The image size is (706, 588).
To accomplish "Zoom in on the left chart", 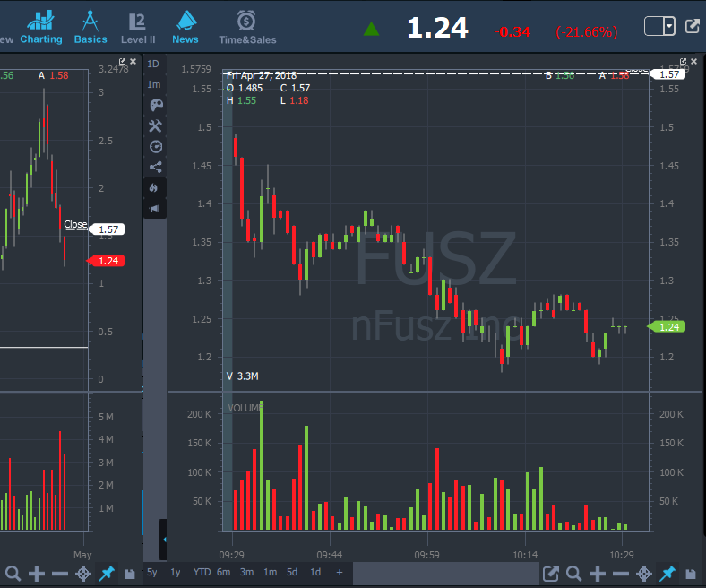I will (37, 574).
